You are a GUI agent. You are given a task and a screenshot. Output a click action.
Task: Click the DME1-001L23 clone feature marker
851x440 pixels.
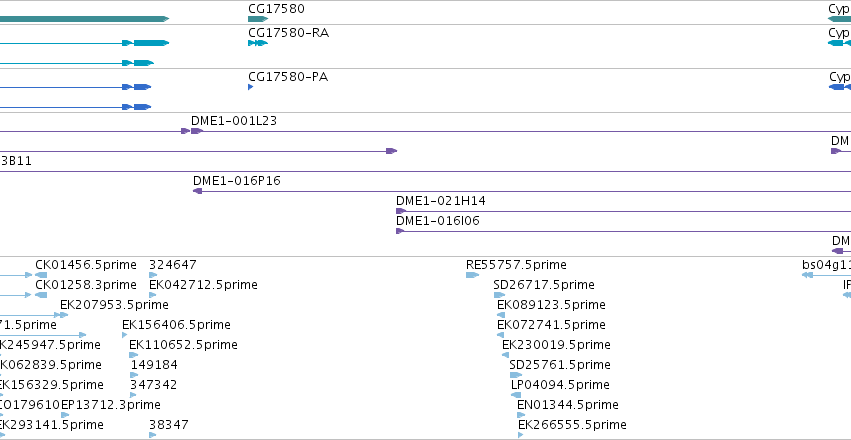click(197, 131)
